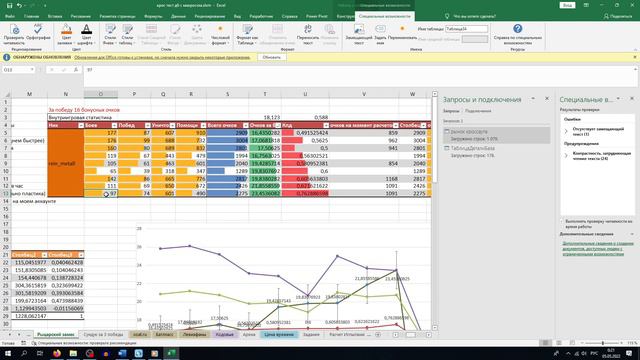The image size is (640, 360).
Task: Click the Font Color (Цвет шрифта) icon
Action: (86, 29)
